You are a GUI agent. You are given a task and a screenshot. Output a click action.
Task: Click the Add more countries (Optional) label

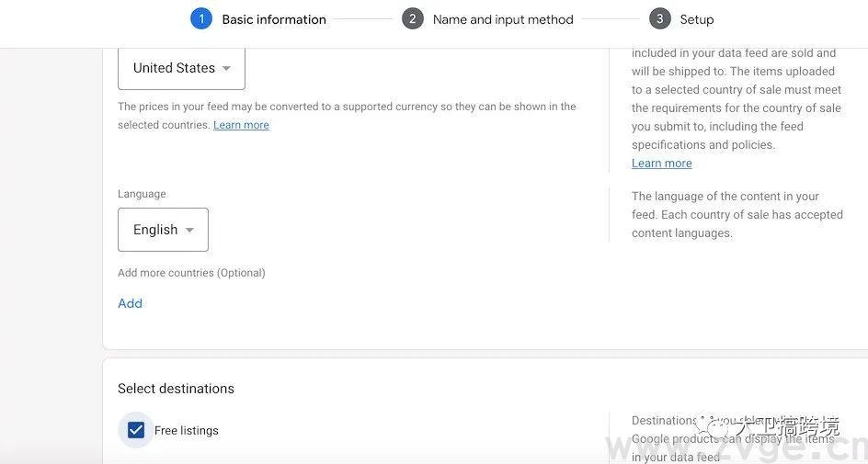(x=191, y=273)
